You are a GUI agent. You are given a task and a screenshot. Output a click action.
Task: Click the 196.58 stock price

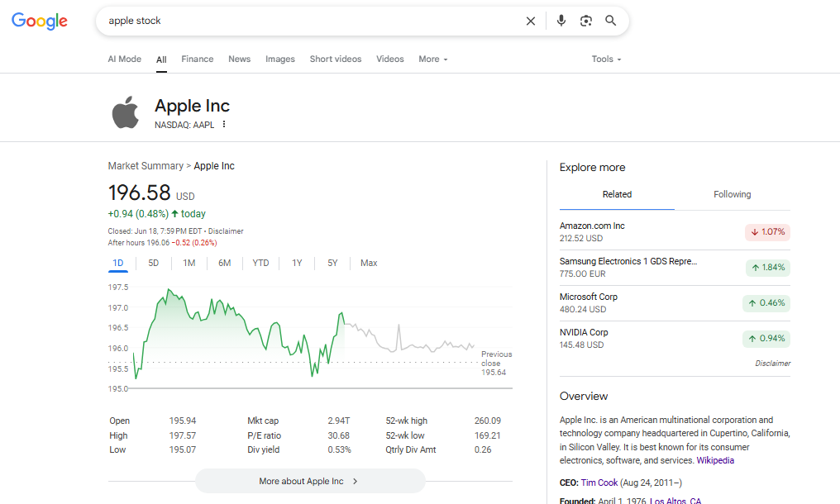[139, 193]
